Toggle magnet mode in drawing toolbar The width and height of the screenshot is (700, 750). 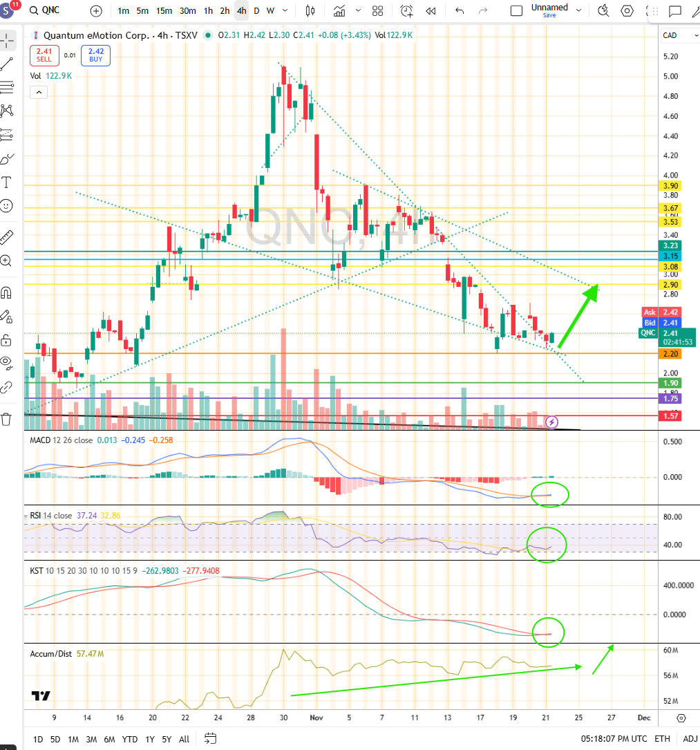(8, 292)
